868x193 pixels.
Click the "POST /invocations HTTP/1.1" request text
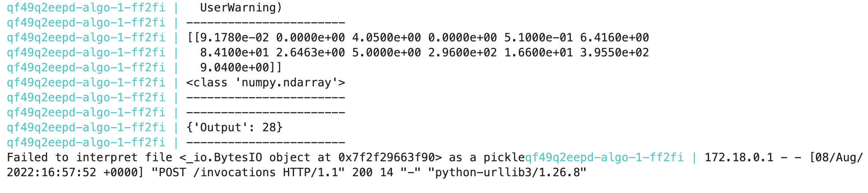point(248,172)
